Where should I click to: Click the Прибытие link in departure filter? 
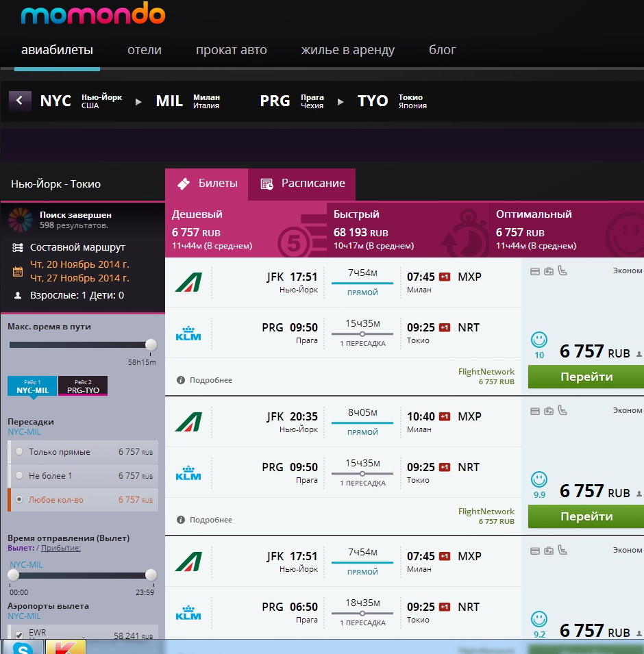pos(60,548)
